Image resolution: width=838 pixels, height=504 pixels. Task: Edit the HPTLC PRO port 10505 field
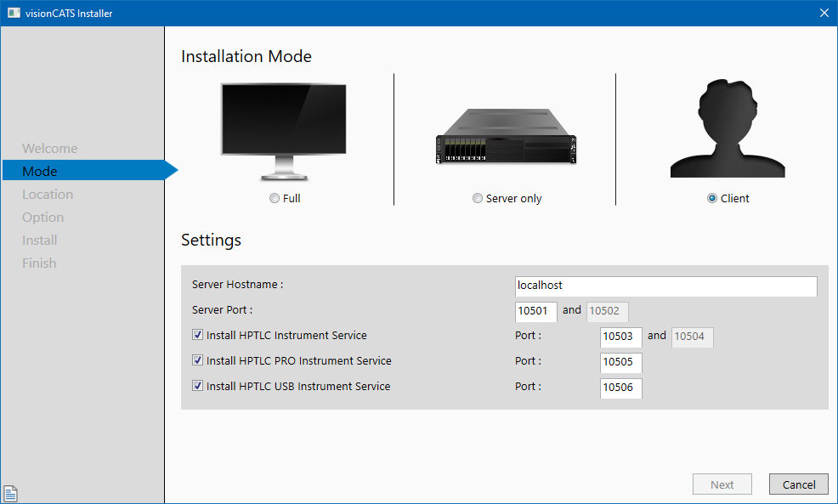[x=620, y=363]
